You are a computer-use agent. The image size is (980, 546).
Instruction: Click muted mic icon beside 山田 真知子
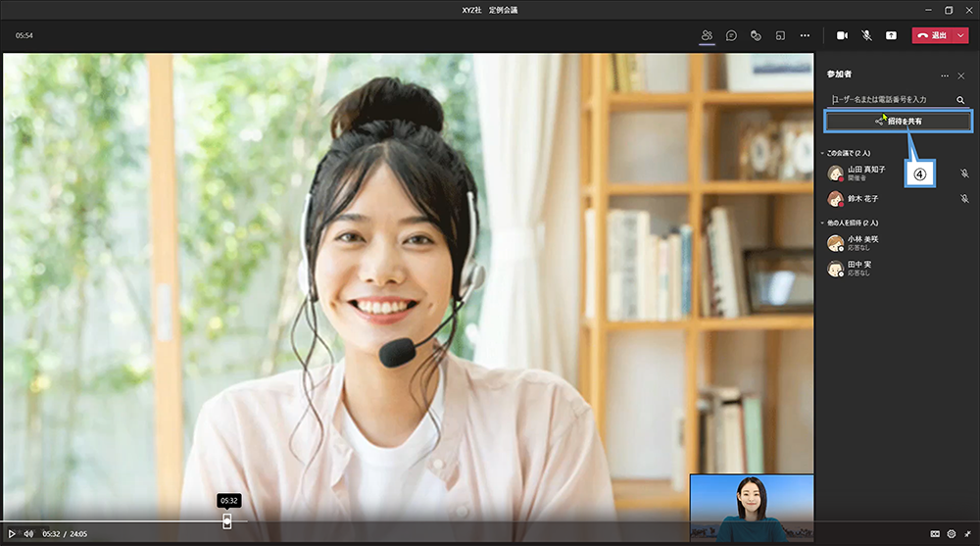click(964, 174)
